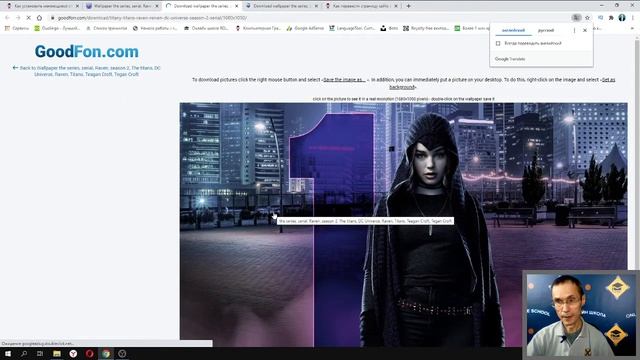Screen dimensions: 640x360
Task: Open the Сервисы apps bookmark
Action: click(x=17, y=28)
